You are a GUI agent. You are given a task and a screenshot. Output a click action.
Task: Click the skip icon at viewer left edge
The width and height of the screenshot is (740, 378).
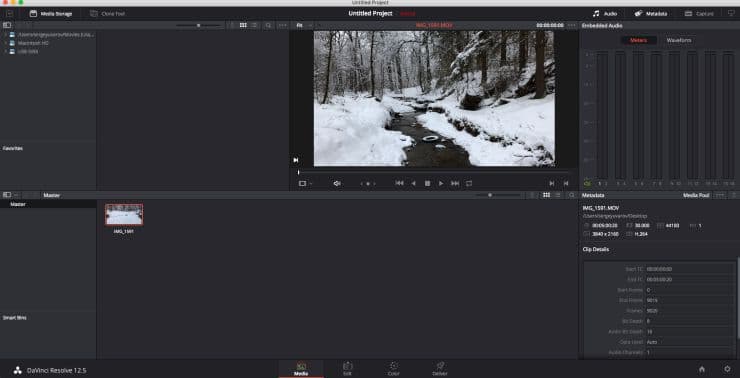[x=296, y=160]
